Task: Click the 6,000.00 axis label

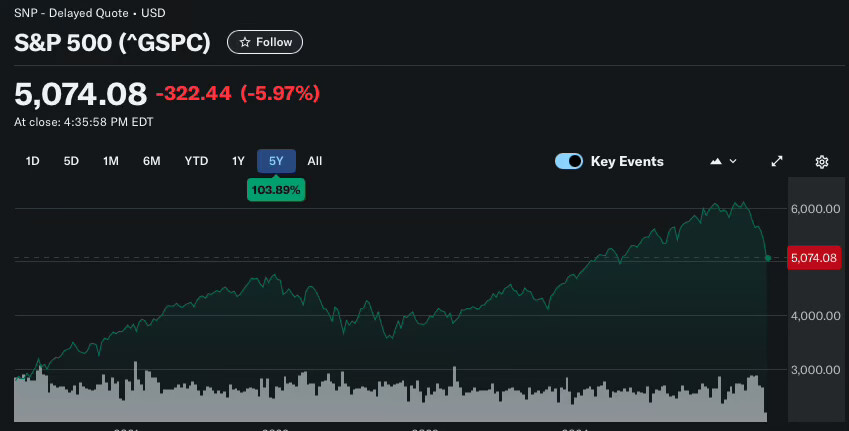Action: [x=812, y=209]
